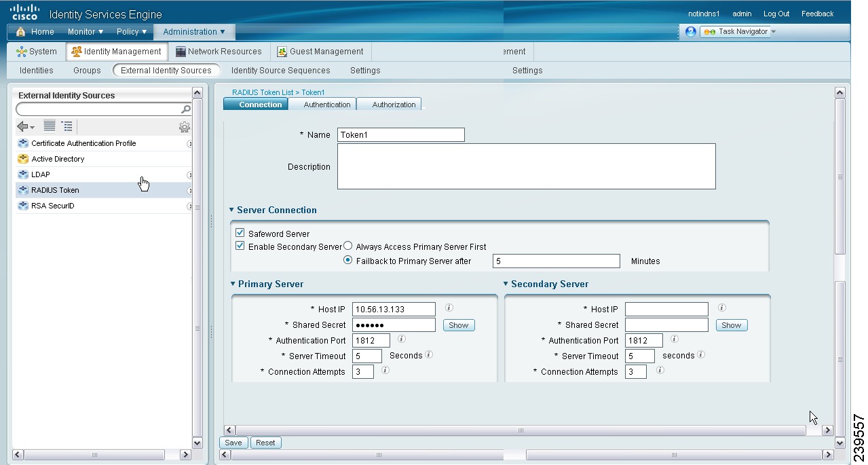Viewport: 868px width, 465px height.
Task: Open the Administration dropdown menu
Action: point(194,32)
